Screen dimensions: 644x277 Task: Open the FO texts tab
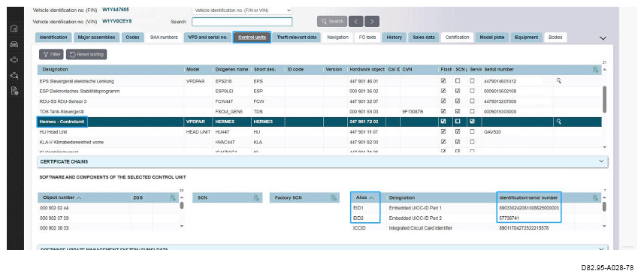[x=367, y=38]
